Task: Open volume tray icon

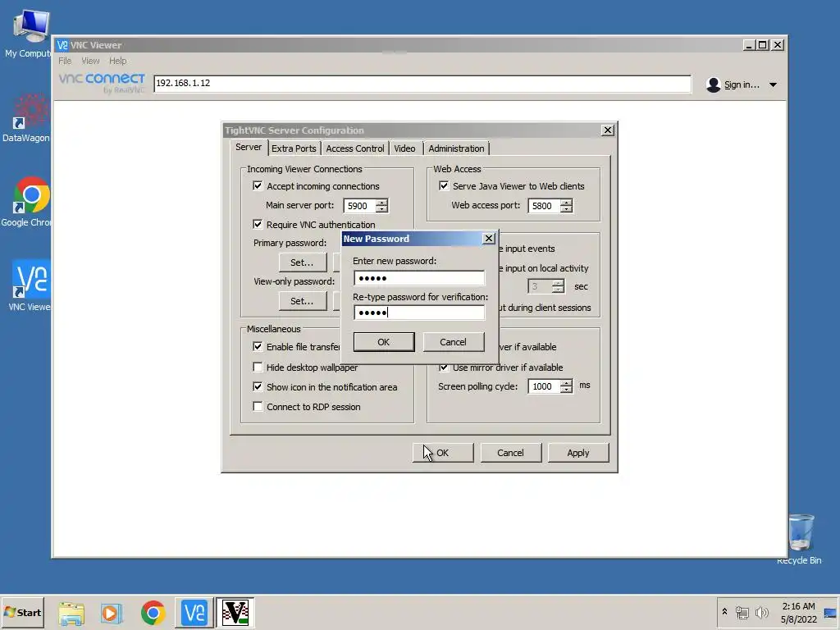Action: pyautogui.click(x=761, y=612)
